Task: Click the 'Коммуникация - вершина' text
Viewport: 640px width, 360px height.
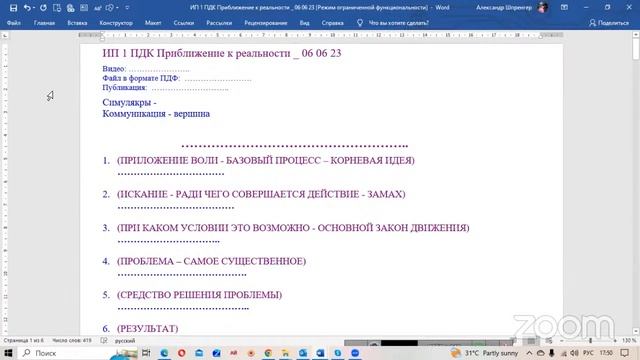Action: pyautogui.click(x=156, y=114)
